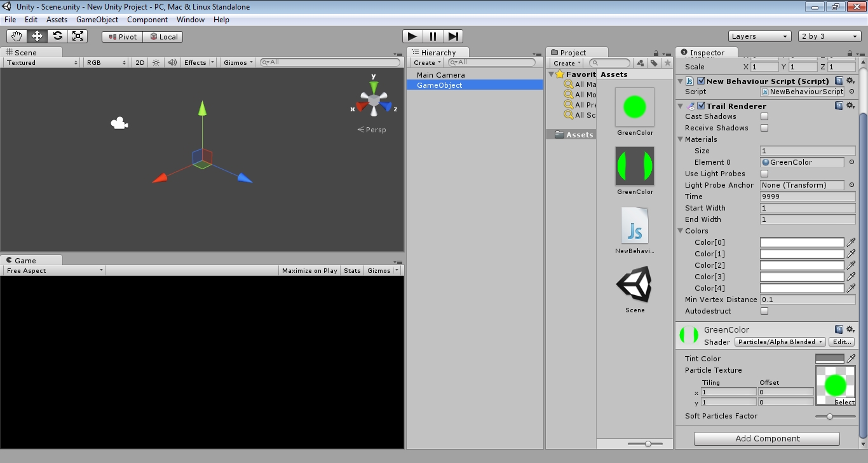Viewport: 868px width, 463px height.
Task: Toggle scene audio speaker icon
Action: [172, 62]
